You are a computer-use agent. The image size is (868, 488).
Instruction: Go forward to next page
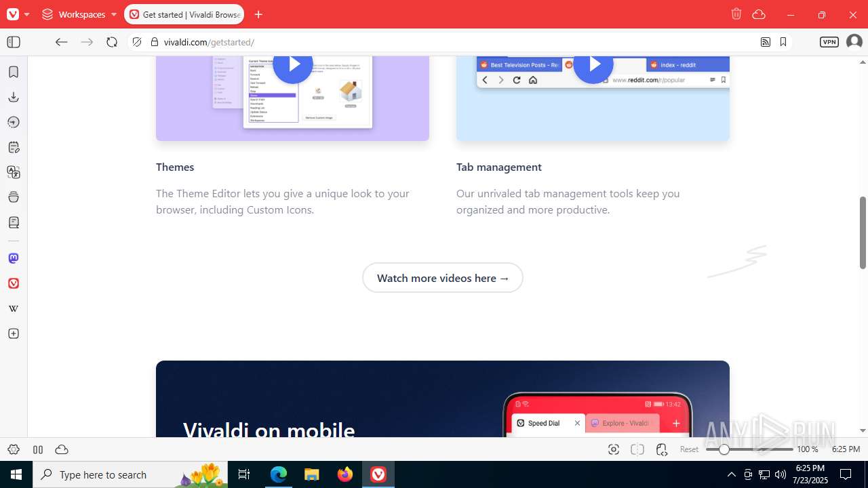click(87, 42)
